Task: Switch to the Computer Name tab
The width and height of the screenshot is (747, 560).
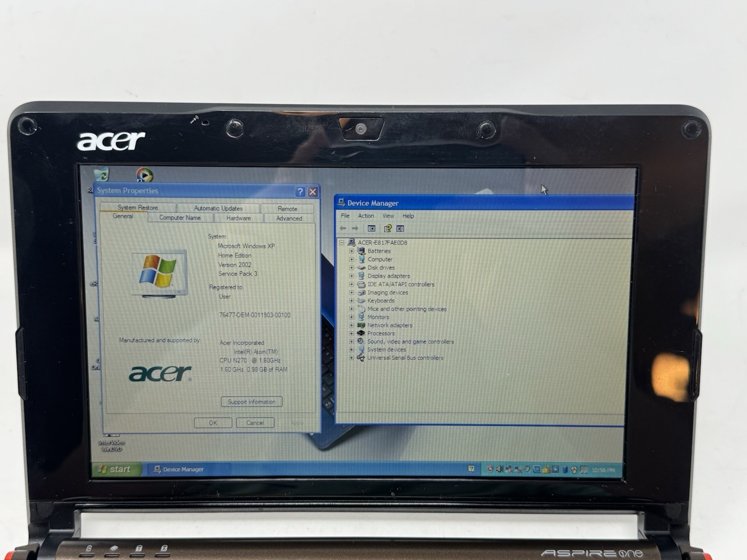Action: [x=180, y=217]
